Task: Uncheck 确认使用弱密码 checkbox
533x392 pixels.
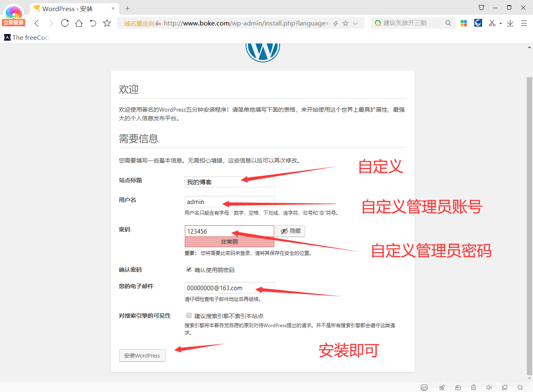Action: coord(189,270)
